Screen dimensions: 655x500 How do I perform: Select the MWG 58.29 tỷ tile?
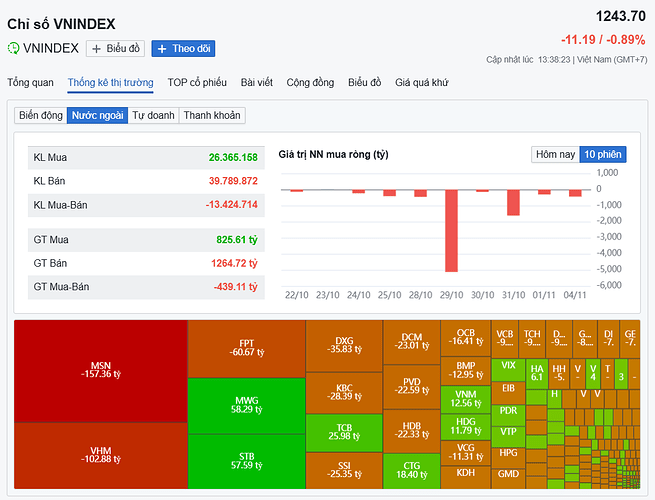pyautogui.click(x=246, y=406)
